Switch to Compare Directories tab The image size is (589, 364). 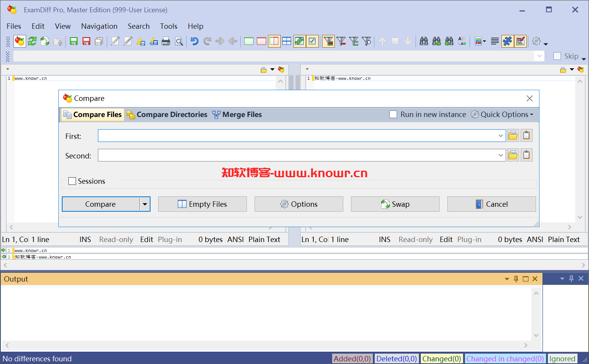(x=167, y=115)
